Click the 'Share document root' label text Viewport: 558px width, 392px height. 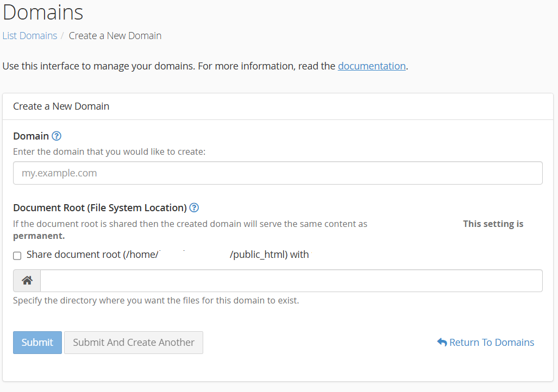(92, 255)
